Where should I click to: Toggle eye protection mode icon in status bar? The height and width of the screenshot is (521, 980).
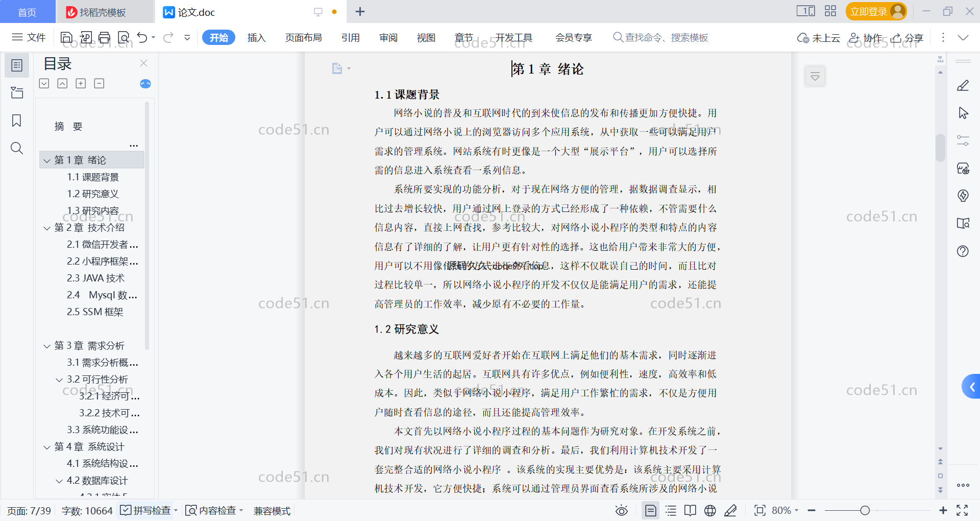(x=621, y=510)
